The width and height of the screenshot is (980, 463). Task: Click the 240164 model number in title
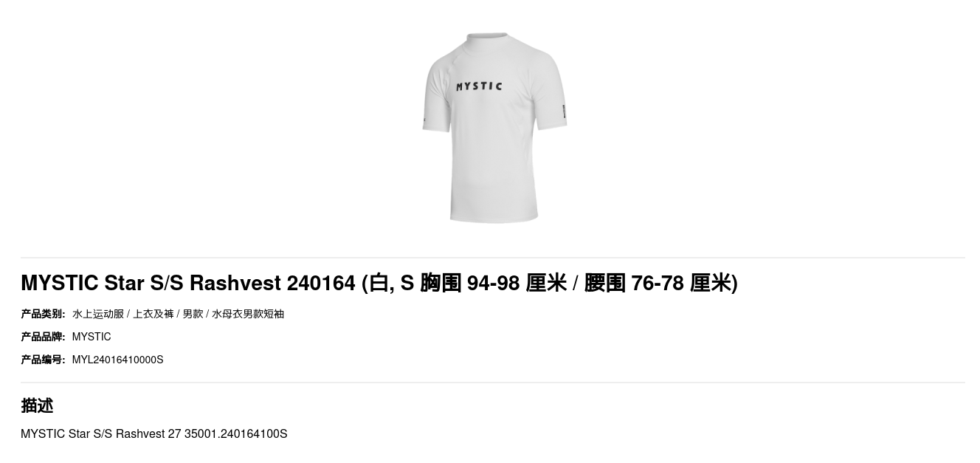[321, 283]
